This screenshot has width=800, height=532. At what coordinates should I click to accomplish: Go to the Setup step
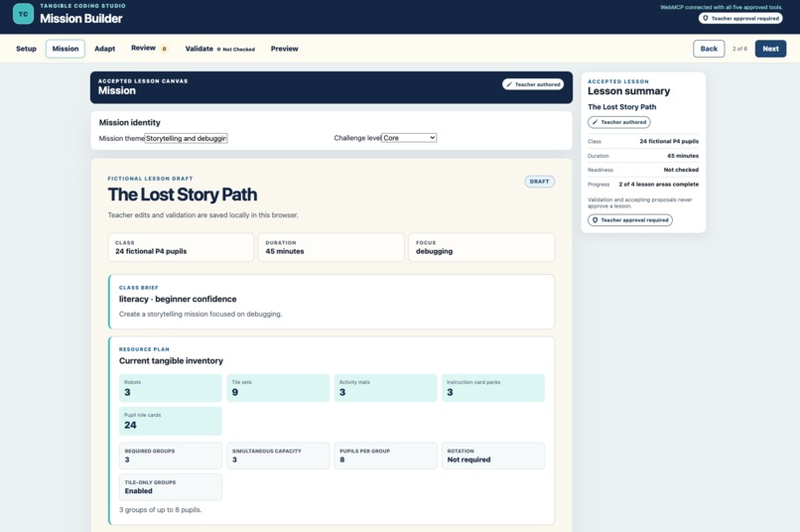pos(26,49)
